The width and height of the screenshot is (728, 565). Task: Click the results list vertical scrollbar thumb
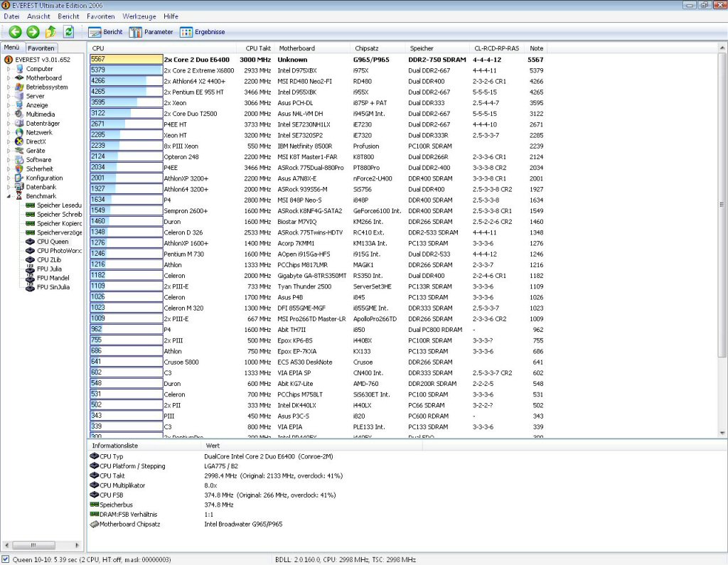[x=722, y=205]
